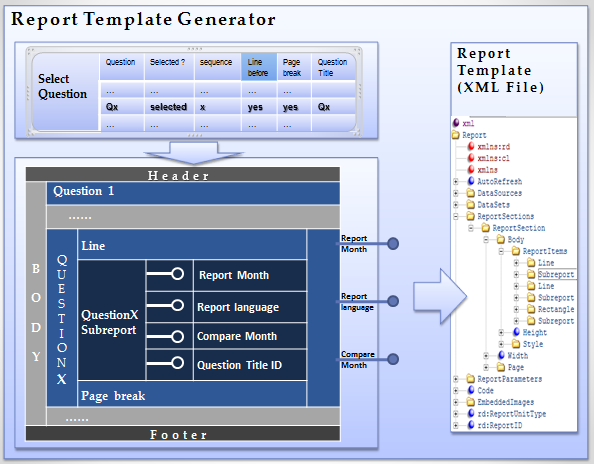
Task: Click the 'QuestionX Subreport' block
Action: (112, 320)
